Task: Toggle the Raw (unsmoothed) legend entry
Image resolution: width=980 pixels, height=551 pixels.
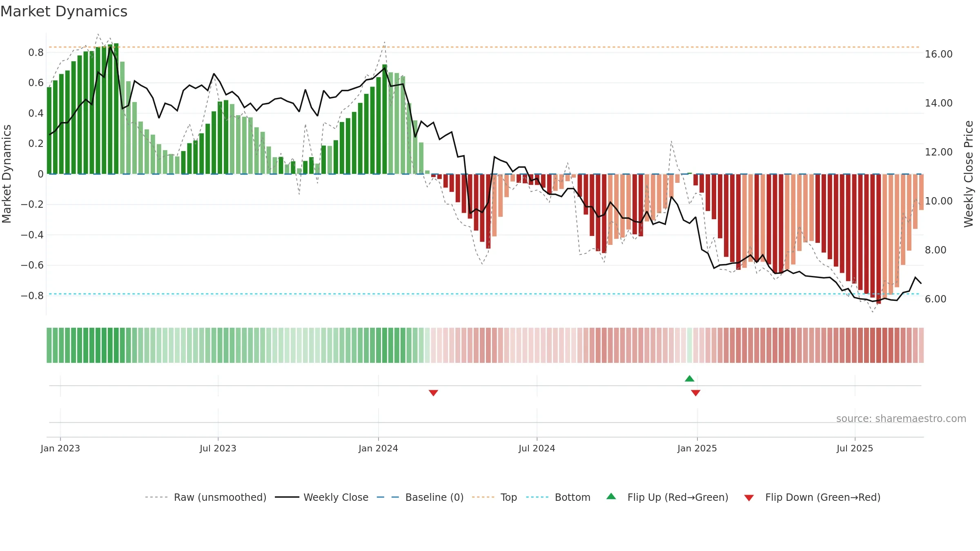Action: click(206, 497)
